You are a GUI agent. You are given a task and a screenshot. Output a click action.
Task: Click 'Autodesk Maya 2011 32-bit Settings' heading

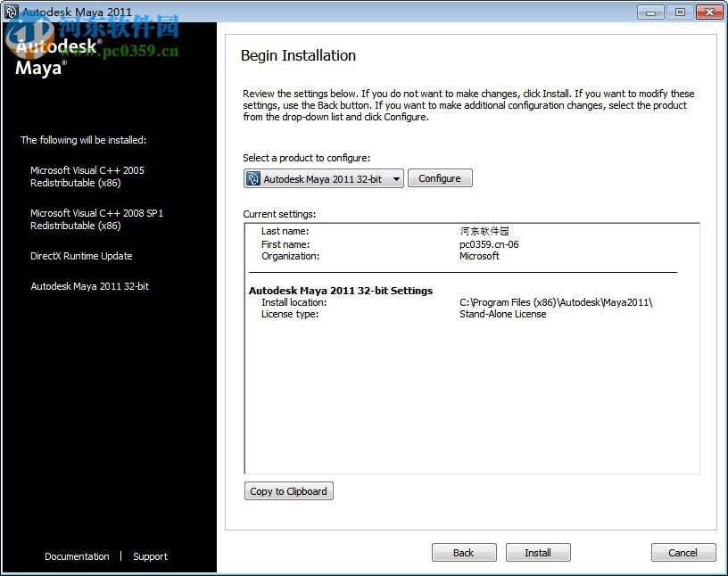(341, 291)
